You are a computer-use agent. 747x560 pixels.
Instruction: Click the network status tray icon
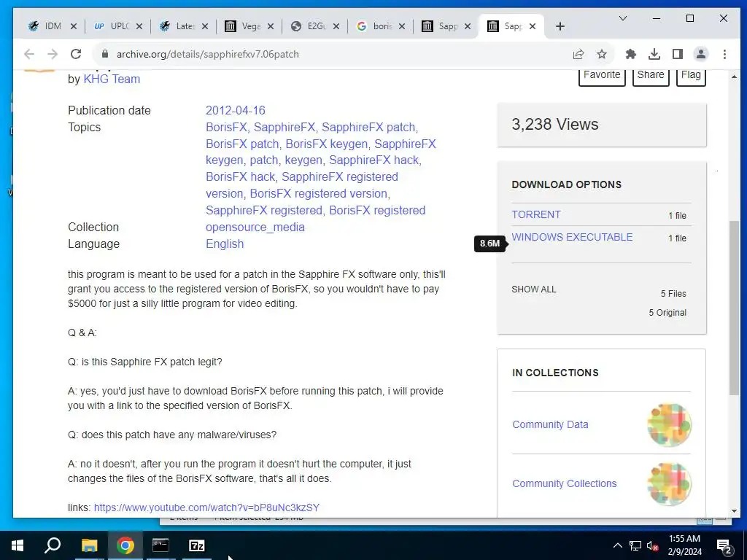point(635,545)
